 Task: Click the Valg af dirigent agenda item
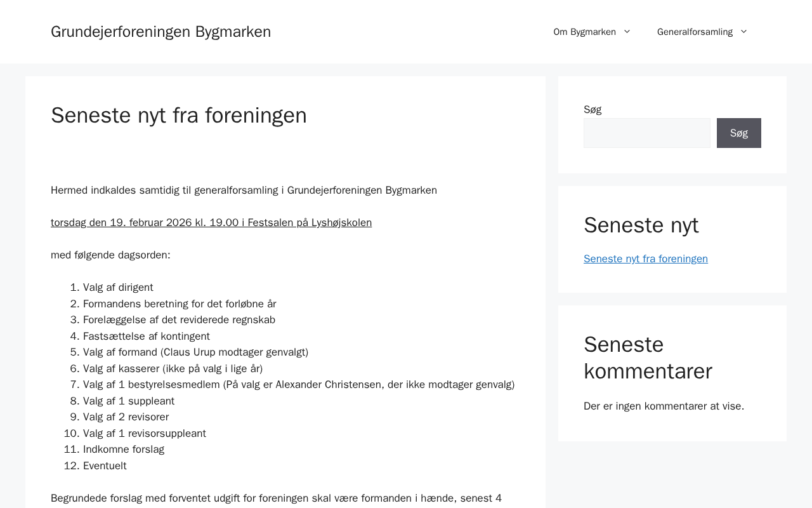coord(118,288)
